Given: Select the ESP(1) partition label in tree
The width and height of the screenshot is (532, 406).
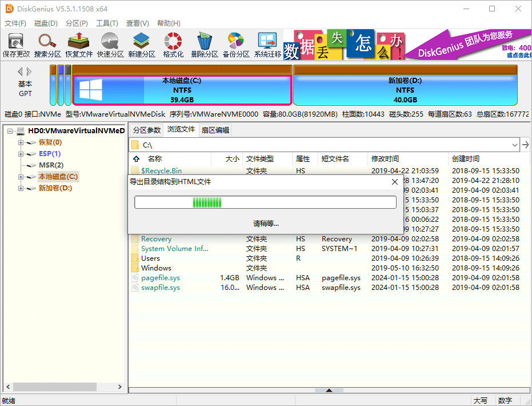Looking at the screenshot, I should pos(50,154).
